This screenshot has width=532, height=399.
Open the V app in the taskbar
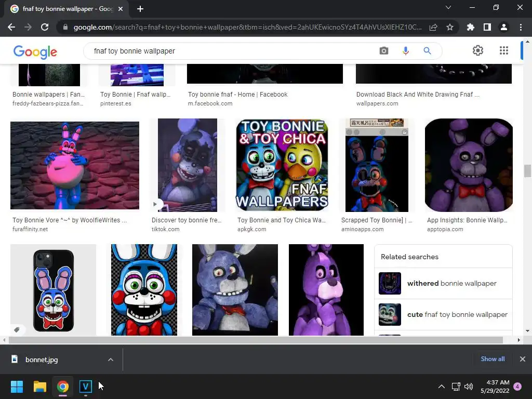[86, 387]
